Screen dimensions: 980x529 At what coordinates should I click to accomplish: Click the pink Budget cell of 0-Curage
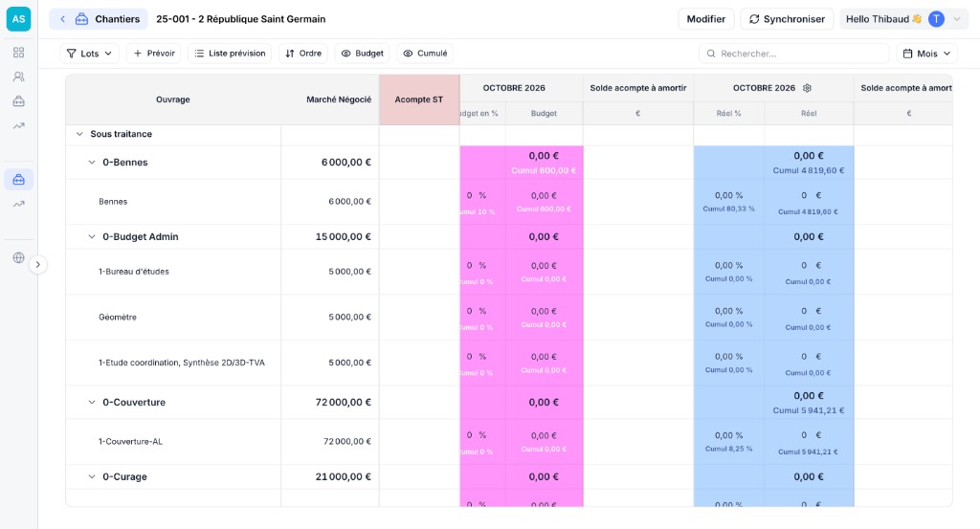point(544,476)
